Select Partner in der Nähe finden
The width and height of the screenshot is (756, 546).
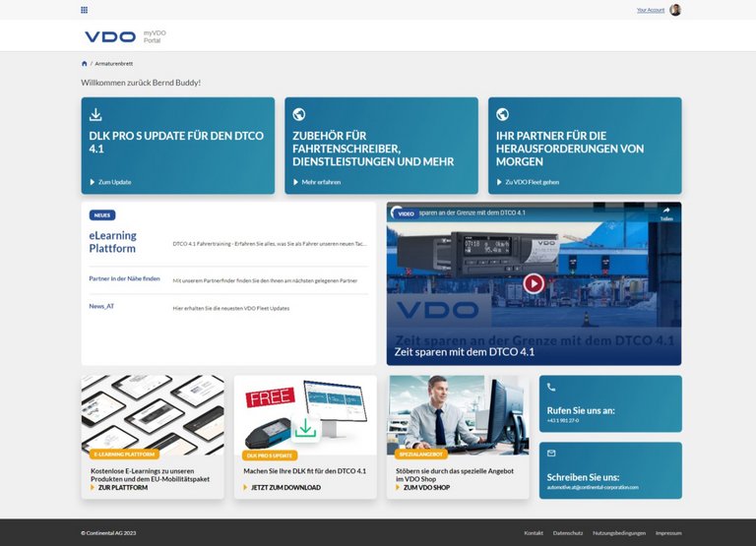pyautogui.click(x=124, y=278)
